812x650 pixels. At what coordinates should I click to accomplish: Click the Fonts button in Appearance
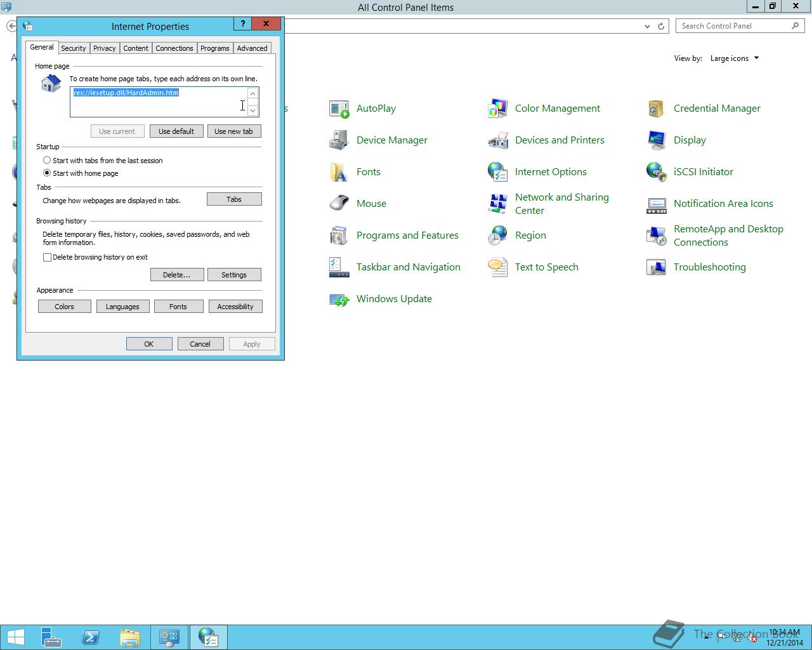tap(178, 307)
